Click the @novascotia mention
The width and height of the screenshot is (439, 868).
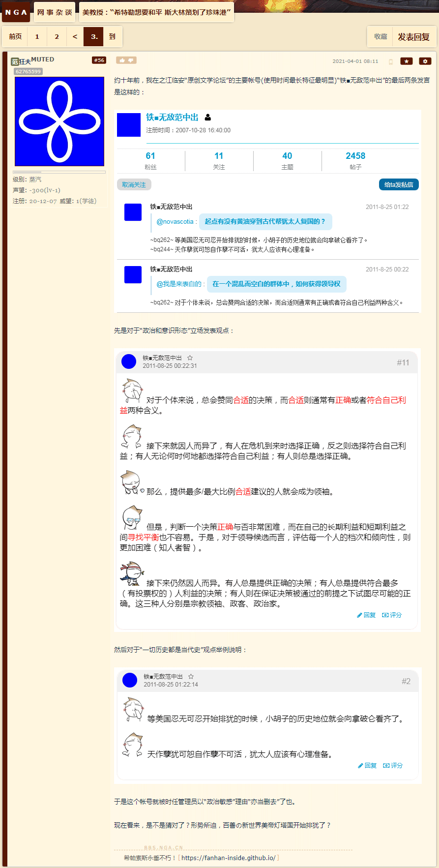tap(175, 222)
